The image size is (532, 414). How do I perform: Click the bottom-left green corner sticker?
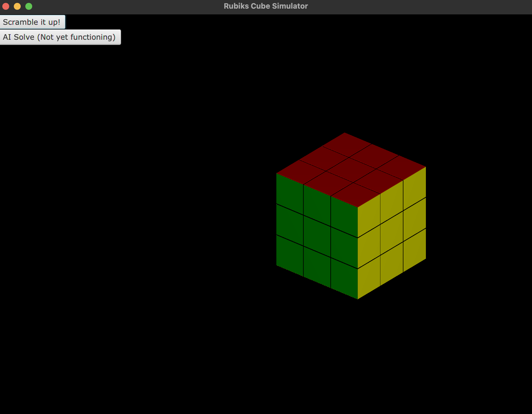pyautogui.click(x=290, y=256)
